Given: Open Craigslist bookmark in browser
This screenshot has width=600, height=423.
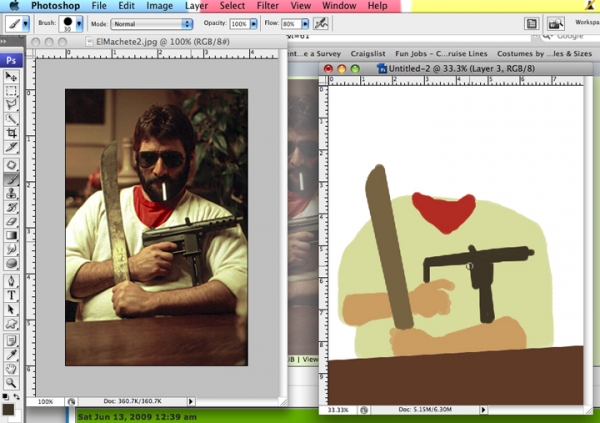Looking at the screenshot, I should (368, 54).
